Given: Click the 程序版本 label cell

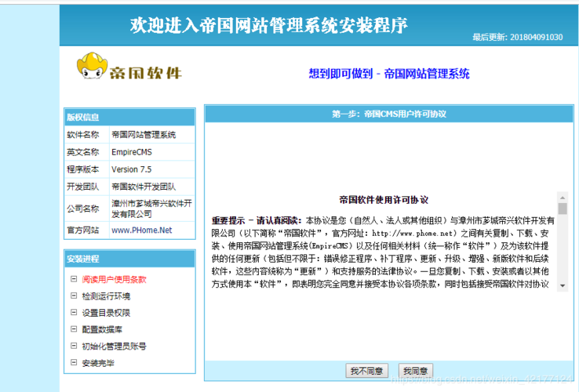Looking at the screenshot, I should pyautogui.click(x=87, y=169).
